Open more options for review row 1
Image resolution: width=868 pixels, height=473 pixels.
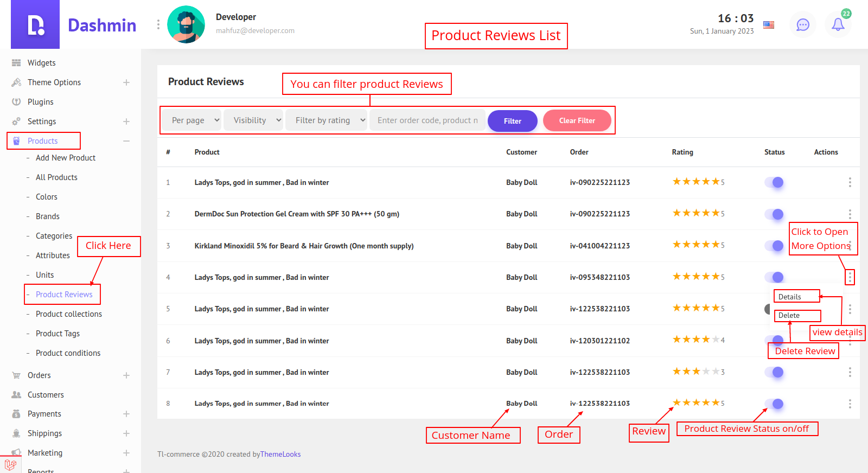coord(850,182)
